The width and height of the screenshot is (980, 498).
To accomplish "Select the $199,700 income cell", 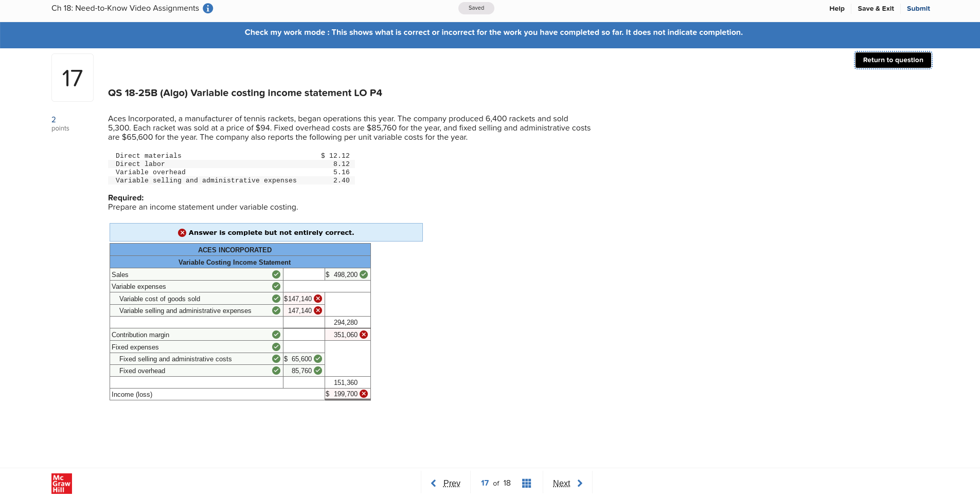I will tap(347, 394).
